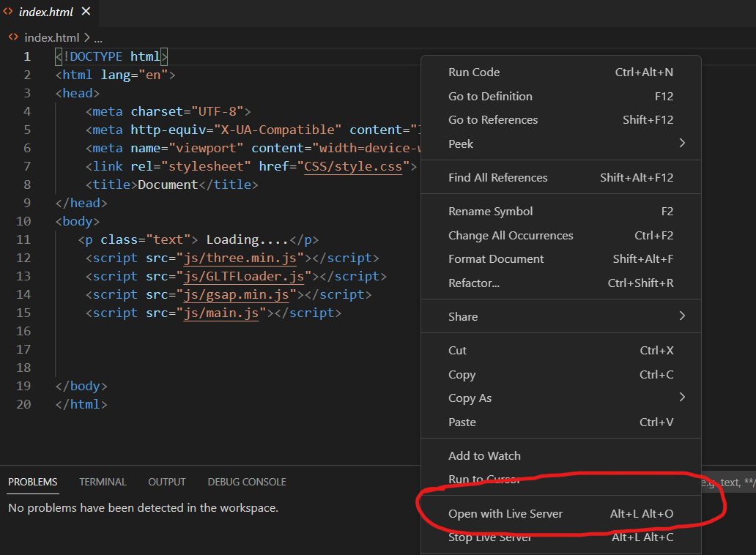Screen dimensions: 756x555
Task: Follow the js/gsap.min.js link
Action: (236, 295)
